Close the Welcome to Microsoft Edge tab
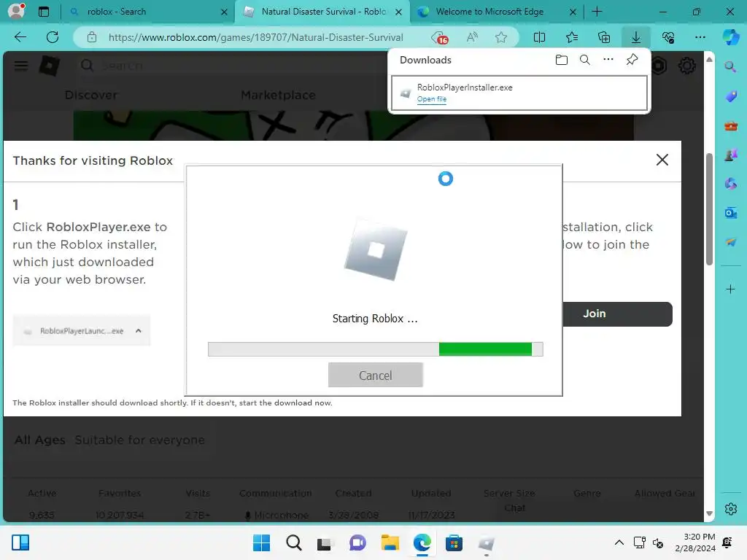Image resolution: width=747 pixels, height=560 pixels. click(x=573, y=12)
